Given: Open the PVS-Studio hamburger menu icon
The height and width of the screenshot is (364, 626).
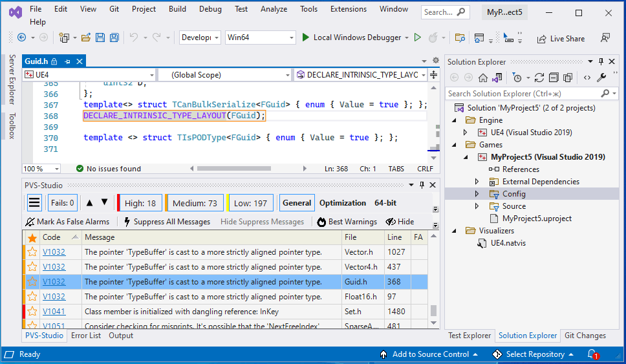Looking at the screenshot, I should (34, 203).
